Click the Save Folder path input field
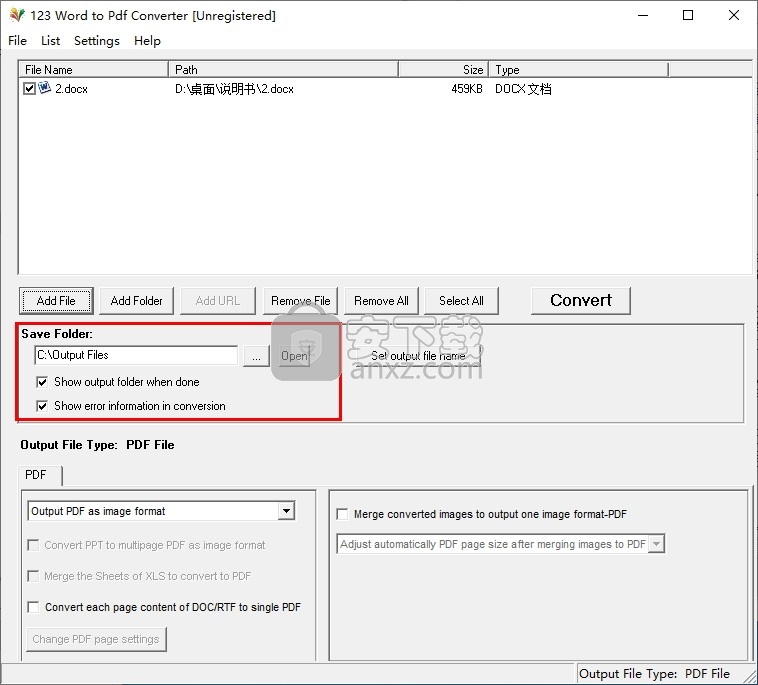This screenshot has width=758, height=685. point(136,355)
